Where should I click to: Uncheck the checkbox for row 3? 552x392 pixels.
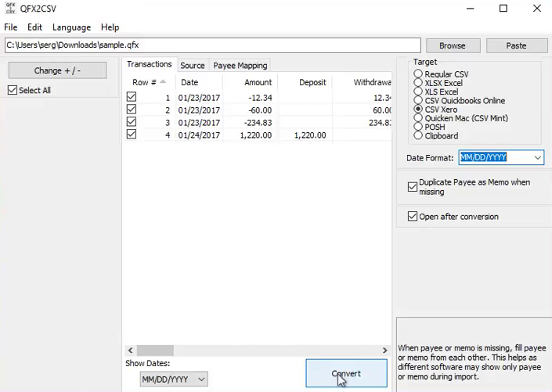pos(132,122)
